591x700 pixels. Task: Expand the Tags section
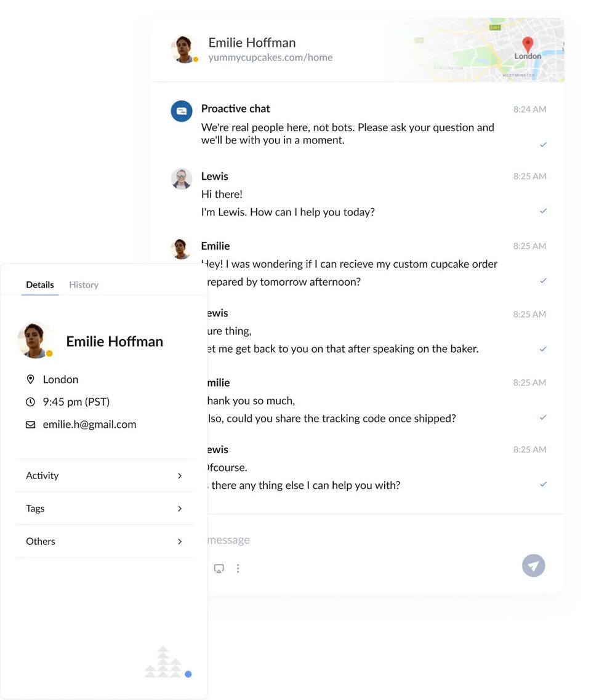(x=103, y=509)
